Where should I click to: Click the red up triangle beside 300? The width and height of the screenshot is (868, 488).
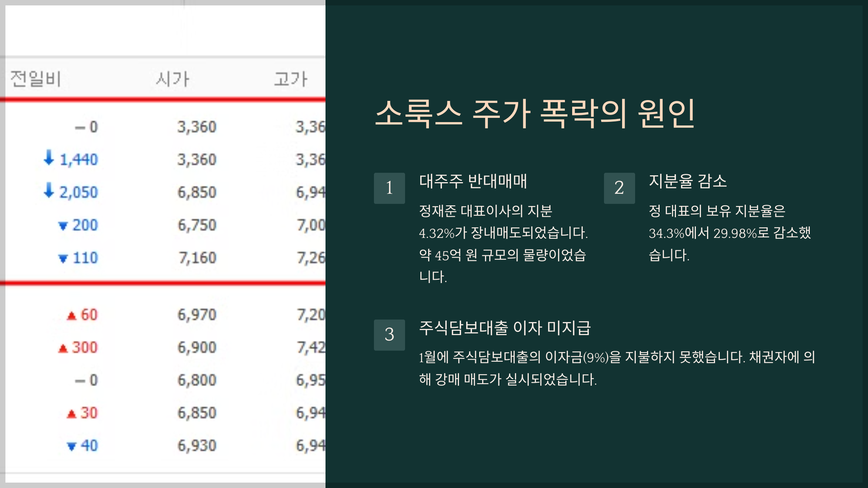(x=63, y=348)
